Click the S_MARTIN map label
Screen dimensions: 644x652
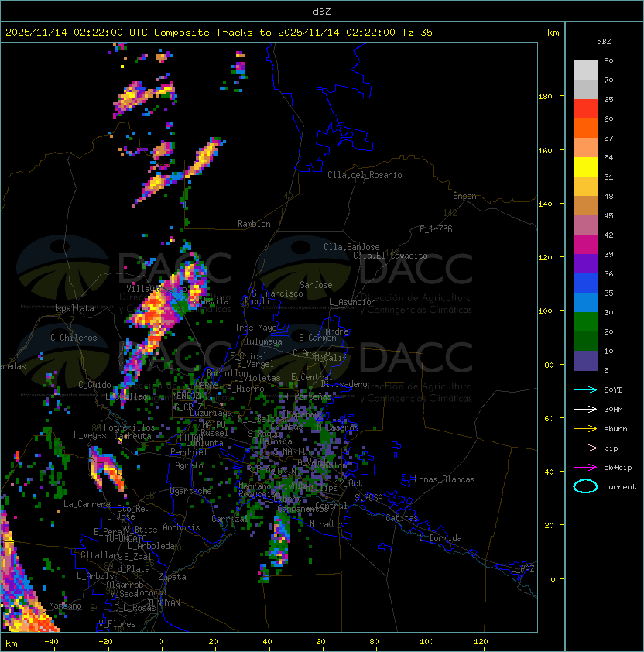coord(292,451)
